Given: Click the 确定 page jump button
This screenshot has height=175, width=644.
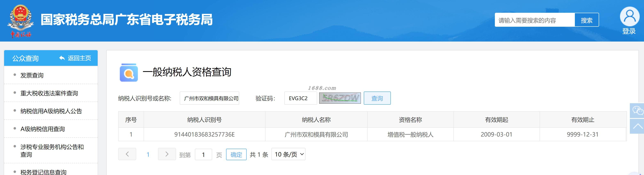Looking at the screenshot, I should click(236, 154).
